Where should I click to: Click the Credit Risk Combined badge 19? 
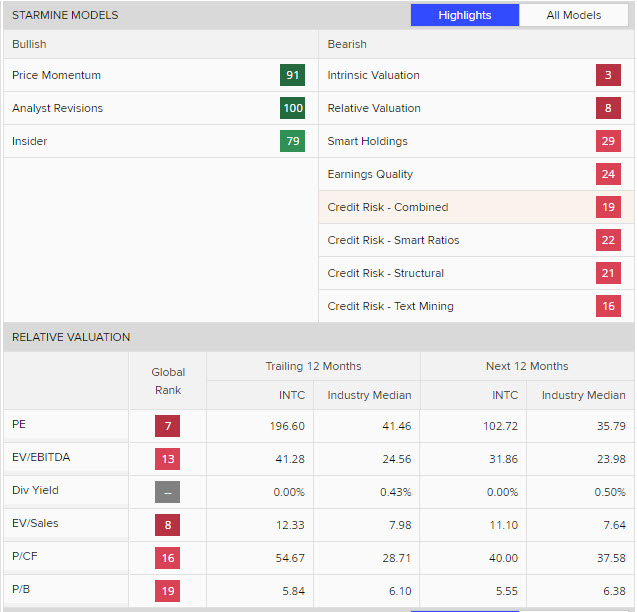click(x=608, y=207)
